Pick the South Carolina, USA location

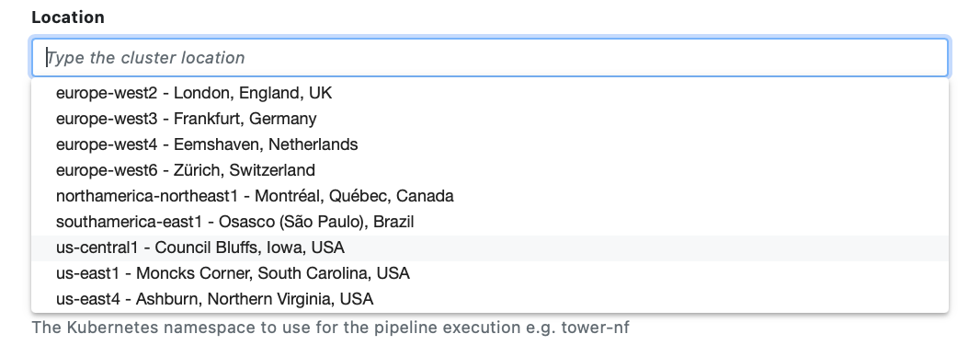click(490, 273)
